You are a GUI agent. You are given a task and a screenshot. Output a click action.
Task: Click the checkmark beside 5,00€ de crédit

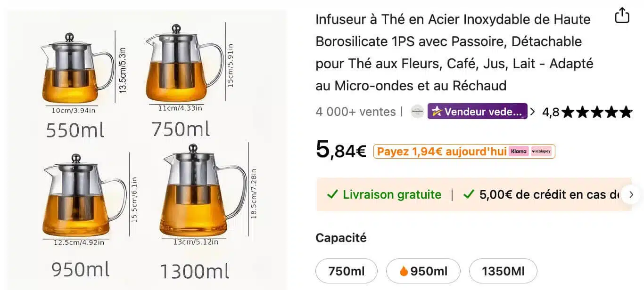[x=468, y=194]
